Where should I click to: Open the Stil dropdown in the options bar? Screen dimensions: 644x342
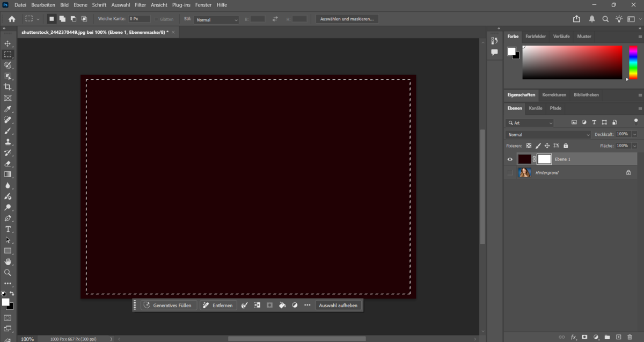click(x=216, y=19)
